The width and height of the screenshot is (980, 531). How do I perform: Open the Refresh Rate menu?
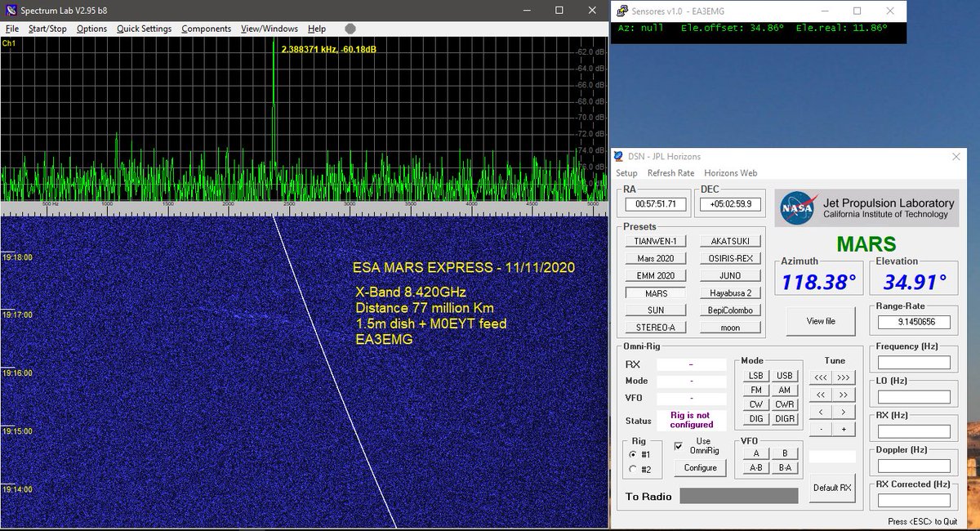671,173
